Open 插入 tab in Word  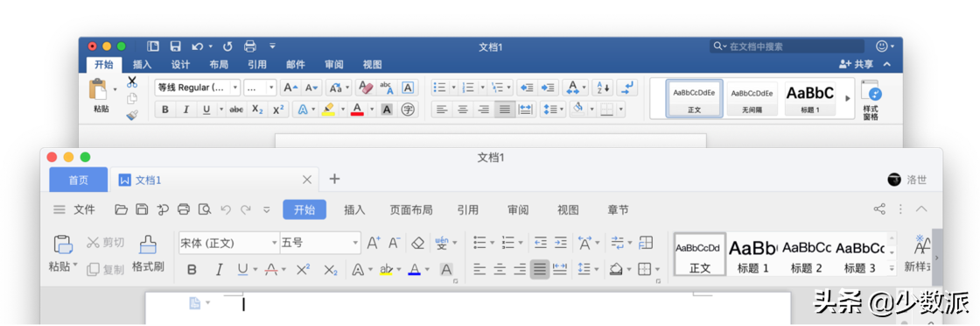tap(143, 65)
